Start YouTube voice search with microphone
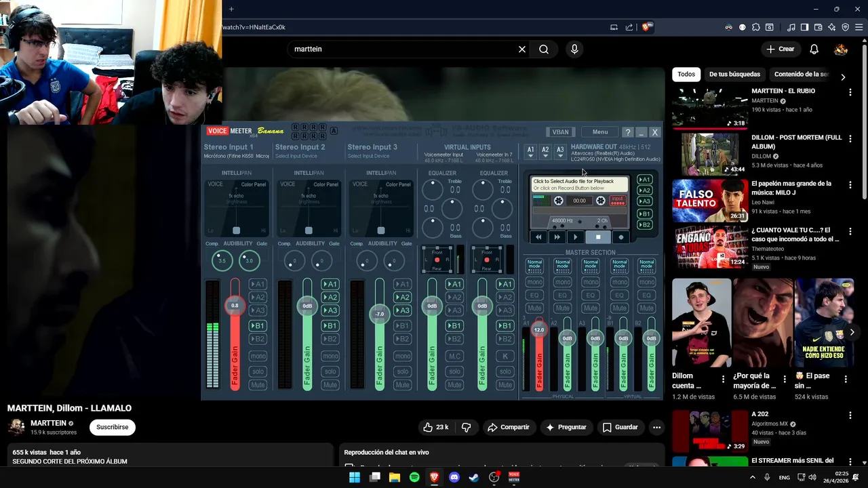Screen dimensions: 868x488 pos(574,49)
